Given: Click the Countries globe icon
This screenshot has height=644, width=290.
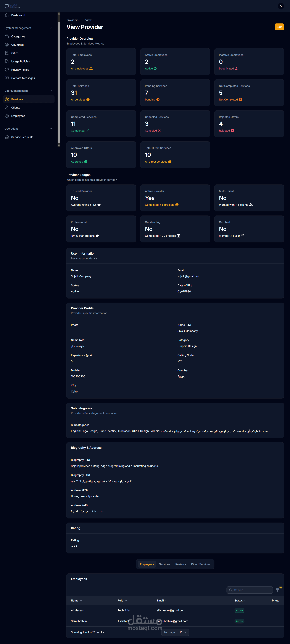Looking at the screenshot, I should click(7, 45).
